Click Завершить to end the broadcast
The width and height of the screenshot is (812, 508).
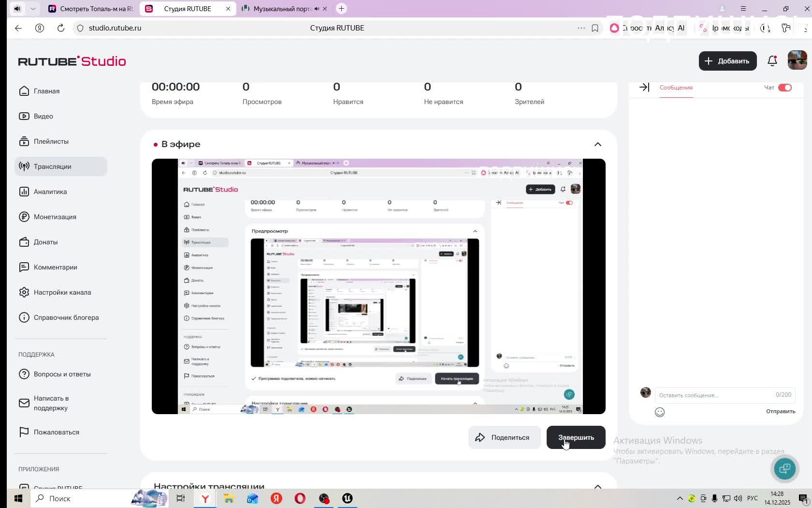pyautogui.click(x=576, y=437)
